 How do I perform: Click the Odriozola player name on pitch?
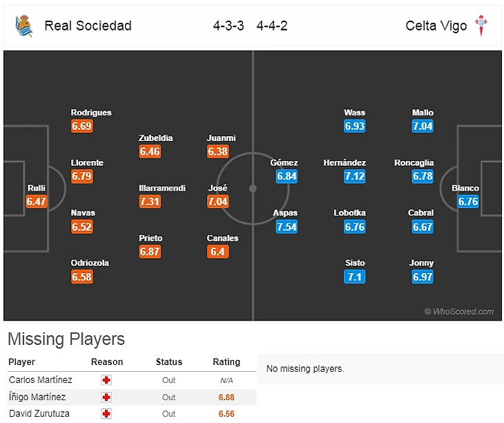point(90,263)
